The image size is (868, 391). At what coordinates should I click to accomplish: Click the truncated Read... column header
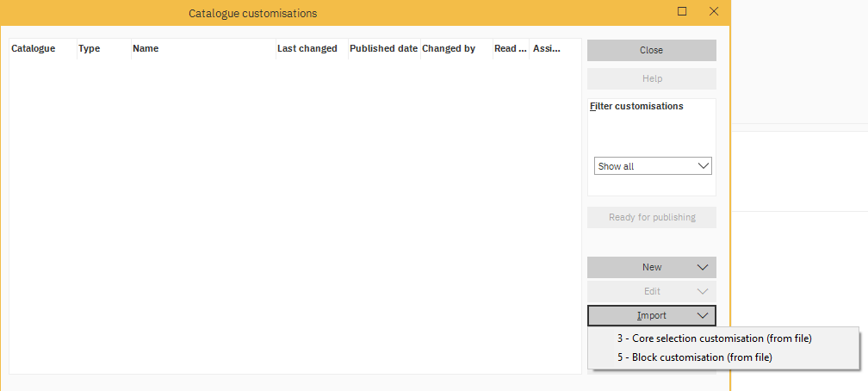click(511, 49)
